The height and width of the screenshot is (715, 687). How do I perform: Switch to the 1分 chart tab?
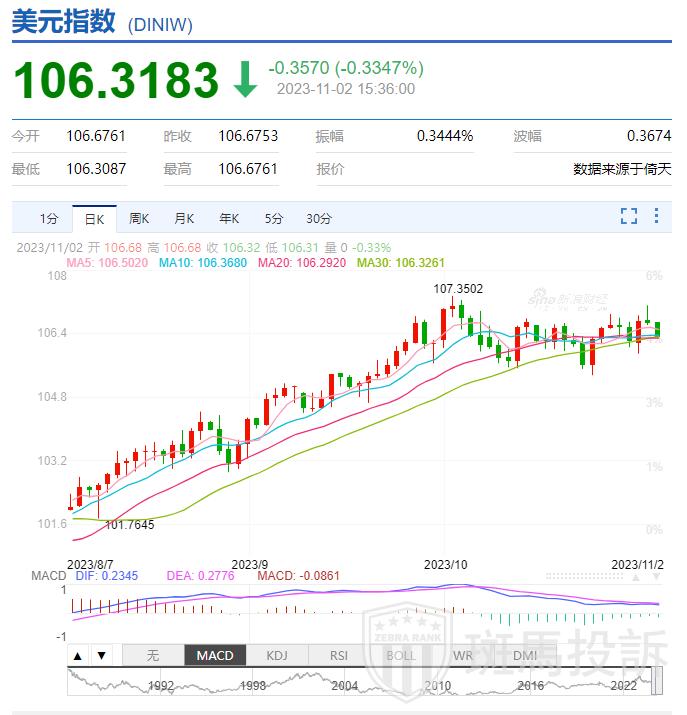coord(49,218)
